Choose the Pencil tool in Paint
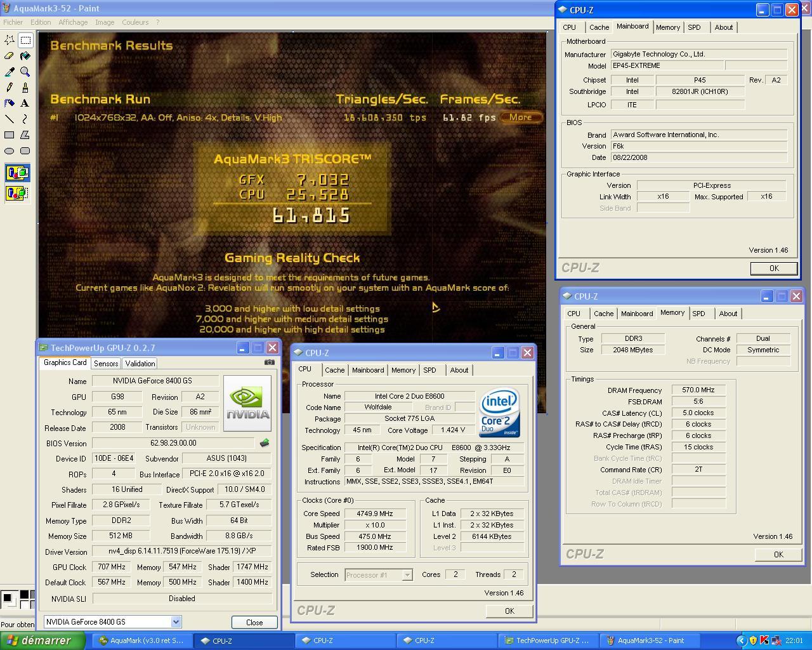 coord(10,88)
